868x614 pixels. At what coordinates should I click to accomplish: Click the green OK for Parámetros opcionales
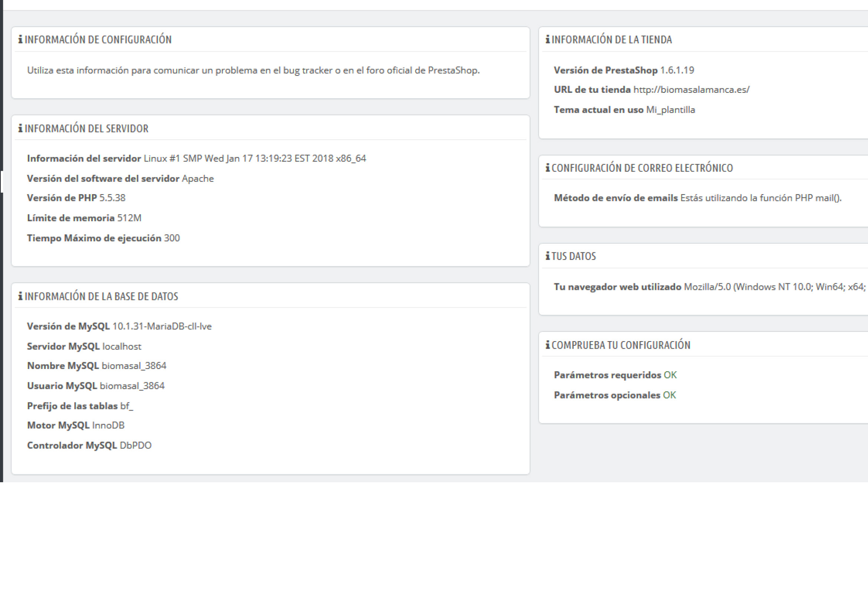coord(669,395)
